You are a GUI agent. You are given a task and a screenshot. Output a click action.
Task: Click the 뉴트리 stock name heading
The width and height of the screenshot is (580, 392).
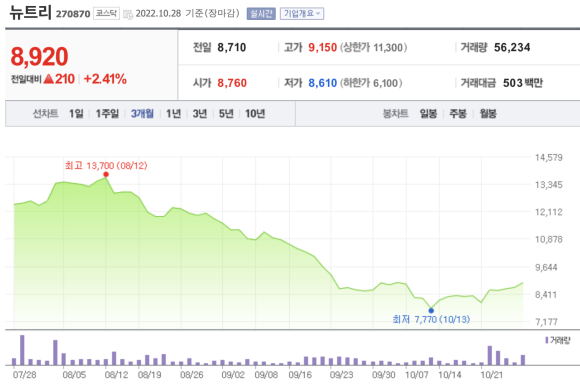coord(30,12)
